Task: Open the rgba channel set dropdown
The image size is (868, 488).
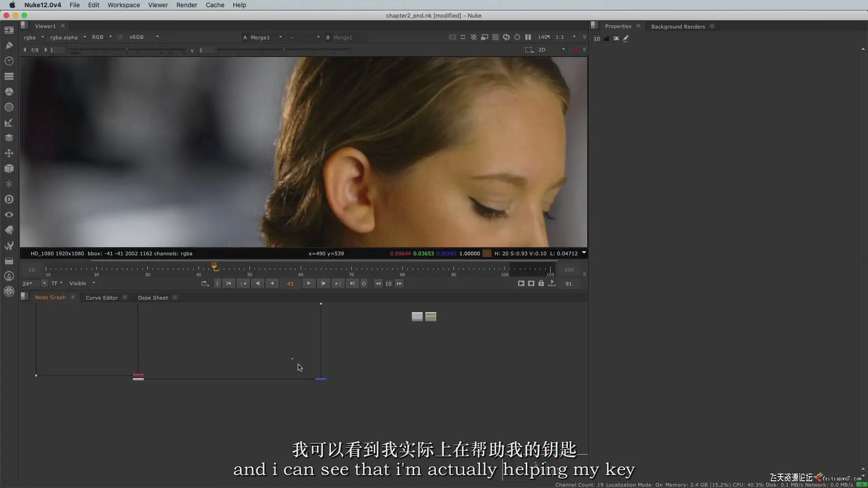Action: [34, 37]
